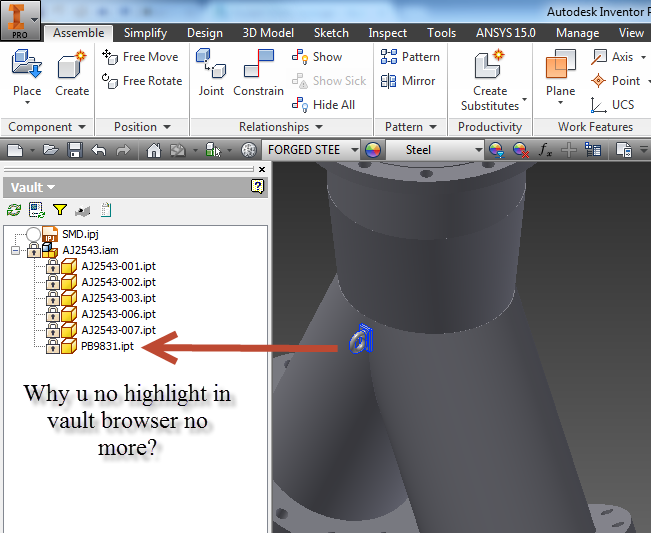Open the ANSYS 15.0 tab
This screenshot has width=651, height=533.
[x=506, y=33]
